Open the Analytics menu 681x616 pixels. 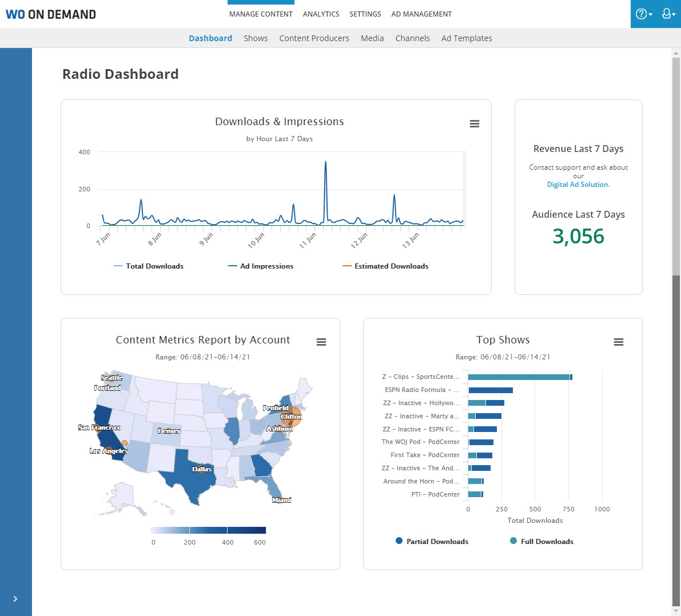(321, 14)
